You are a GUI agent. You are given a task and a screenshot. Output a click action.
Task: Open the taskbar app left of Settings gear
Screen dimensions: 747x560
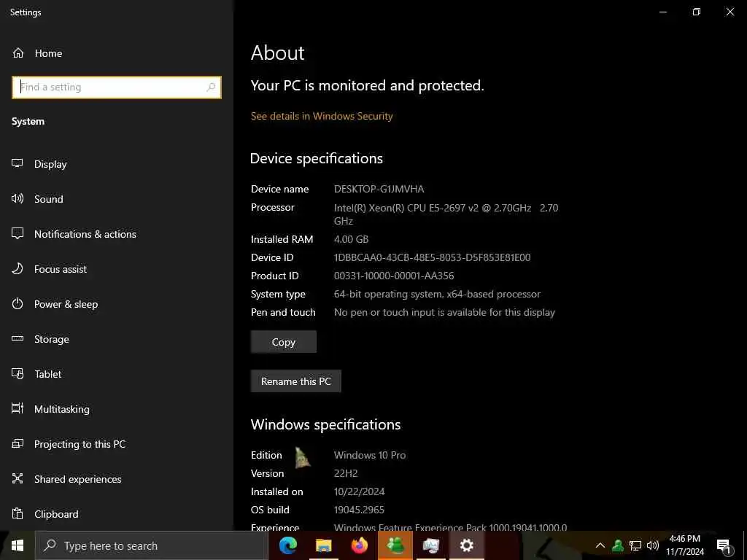click(x=430, y=545)
